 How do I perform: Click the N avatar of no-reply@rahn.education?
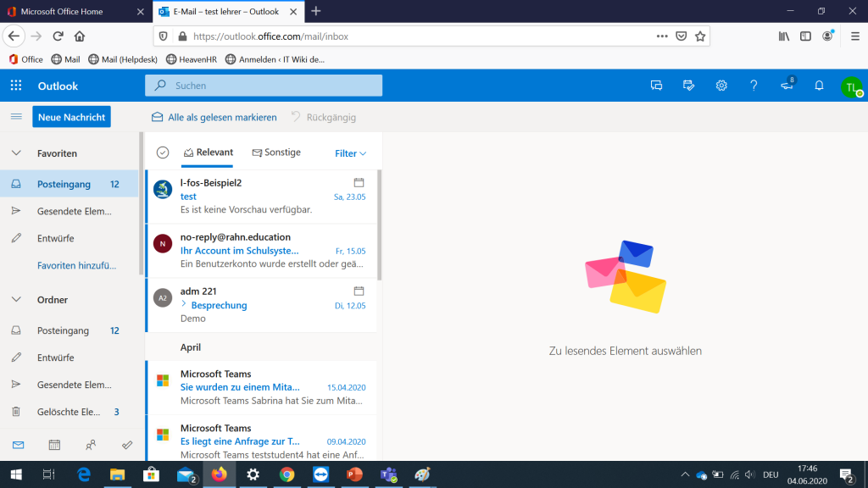click(x=163, y=243)
